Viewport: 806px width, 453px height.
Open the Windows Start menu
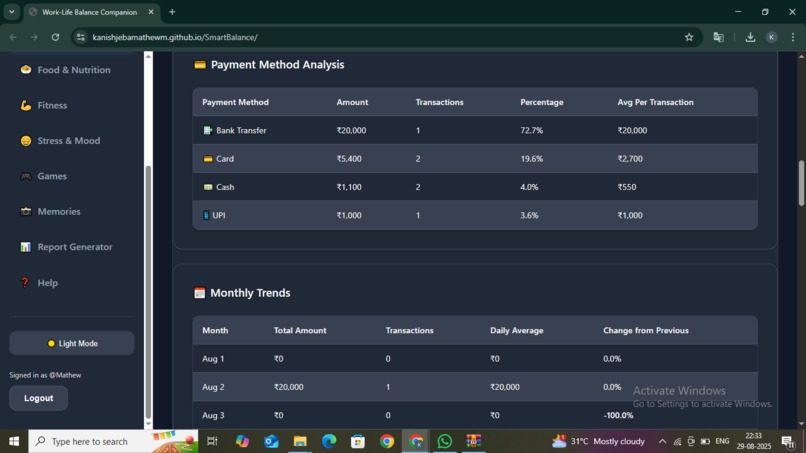click(x=14, y=441)
